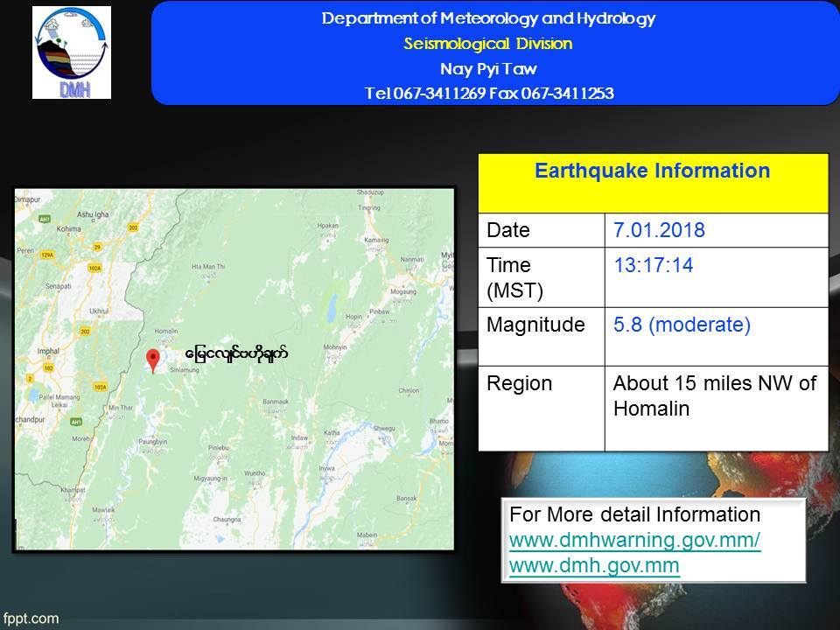This screenshot has height=630, width=840.
Task: Click the date value 7.01.2018
Action: [x=659, y=230]
